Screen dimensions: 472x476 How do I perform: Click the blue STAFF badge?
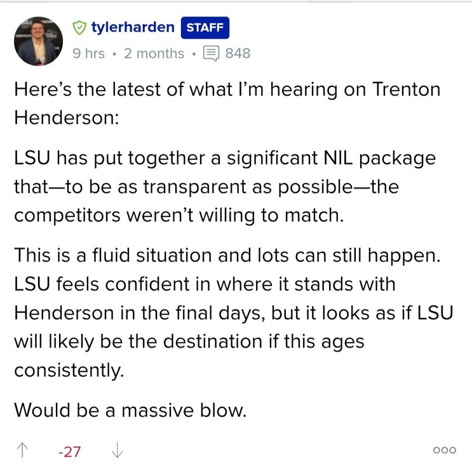[x=205, y=27]
